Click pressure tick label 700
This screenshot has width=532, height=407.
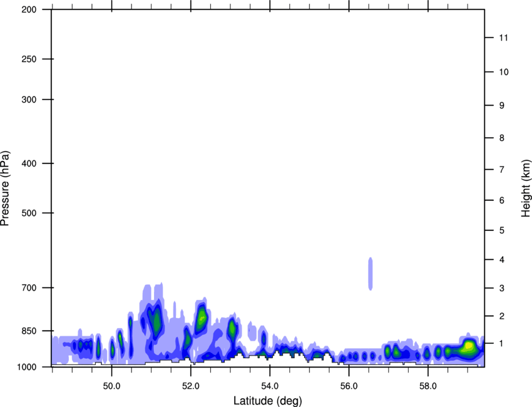click(x=29, y=288)
